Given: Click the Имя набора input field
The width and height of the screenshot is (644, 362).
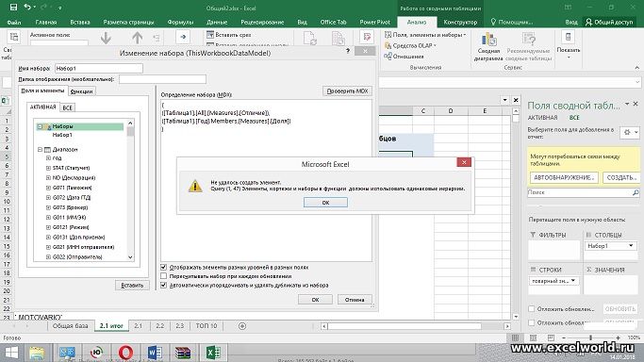Looking at the screenshot, I should coord(99,68).
